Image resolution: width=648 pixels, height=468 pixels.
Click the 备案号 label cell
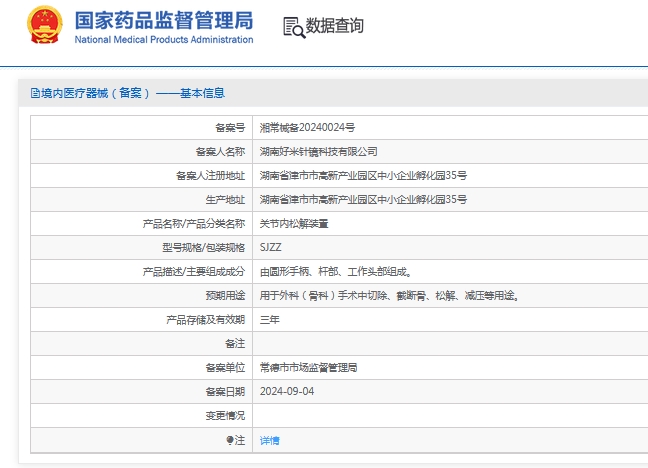point(142,128)
